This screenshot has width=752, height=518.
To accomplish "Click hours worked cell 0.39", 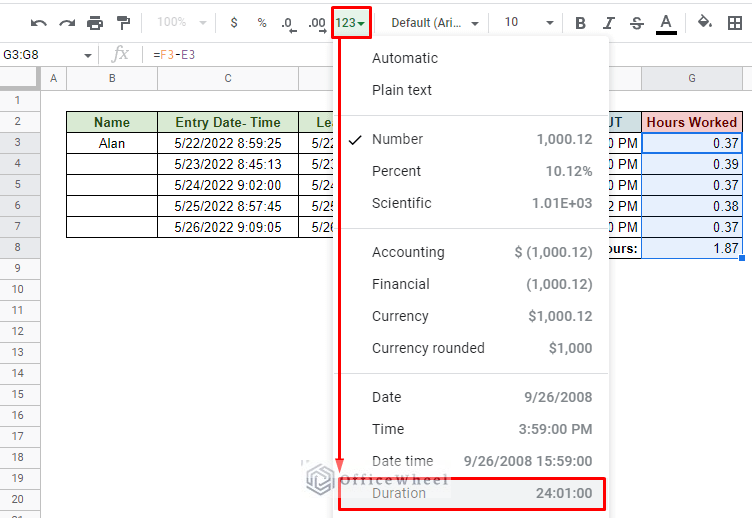I will pyautogui.click(x=692, y=165).
